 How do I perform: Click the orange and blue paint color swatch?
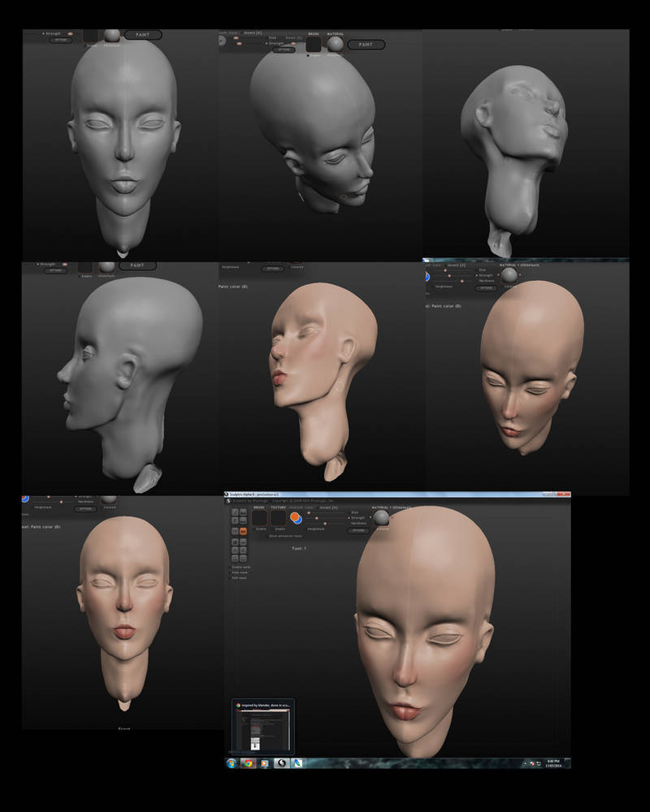(x=296, y=518)
